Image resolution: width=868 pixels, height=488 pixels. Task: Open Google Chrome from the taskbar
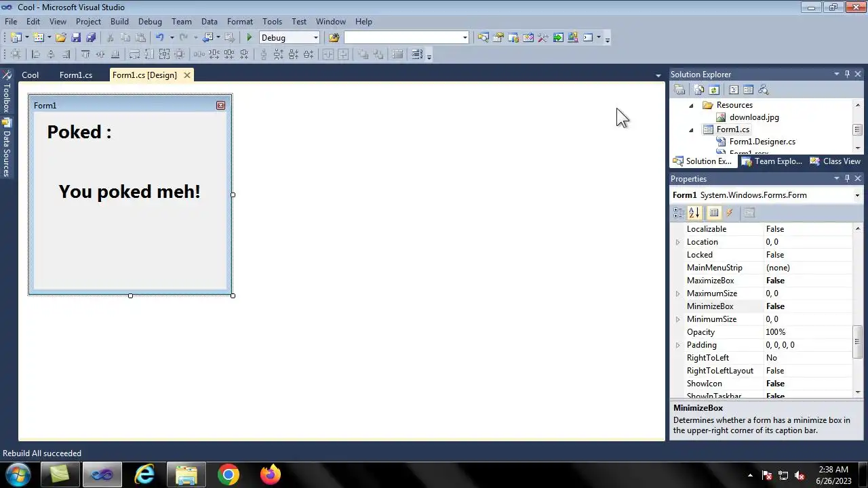click(x=229, y=474)
